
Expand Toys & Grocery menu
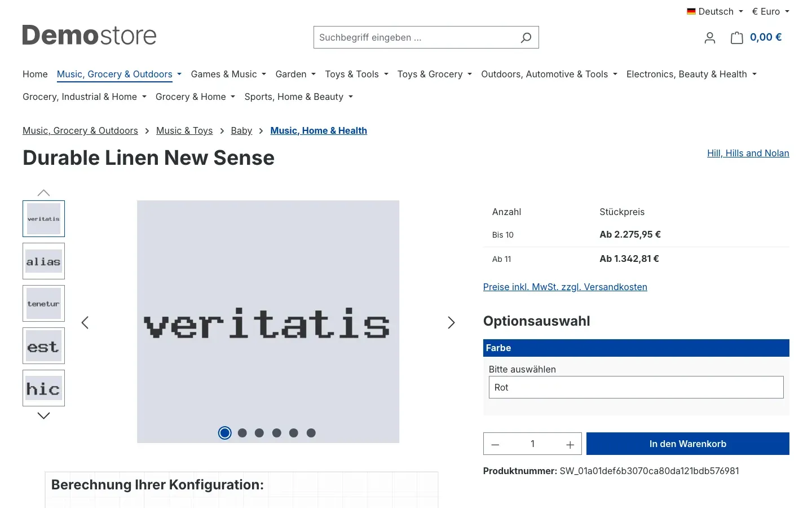[434, 74]
